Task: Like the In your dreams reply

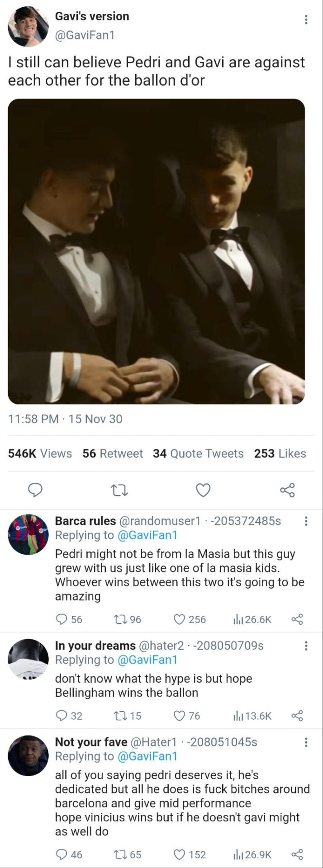Action: pyautogui.click(x=180, y=716)
